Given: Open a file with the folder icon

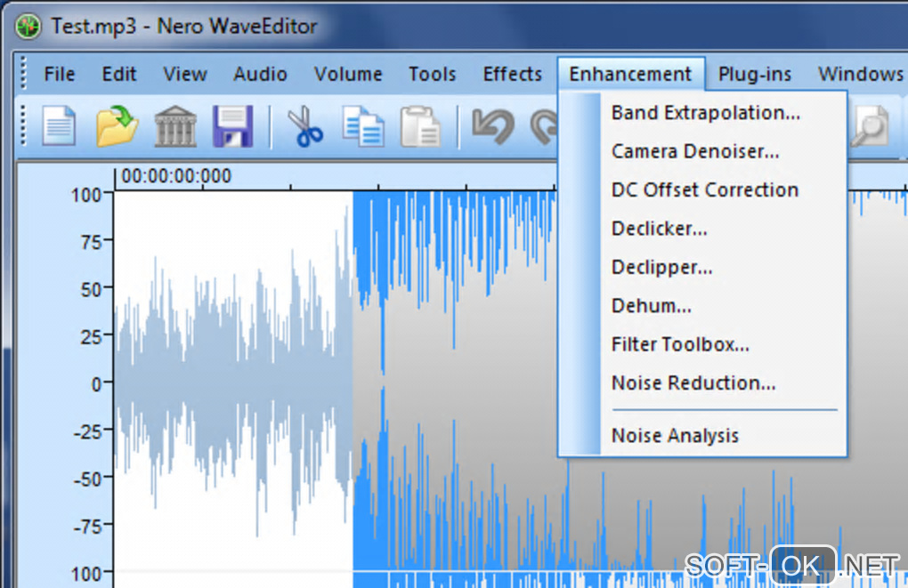Looking at the screenshot, I should pos(117,125).
